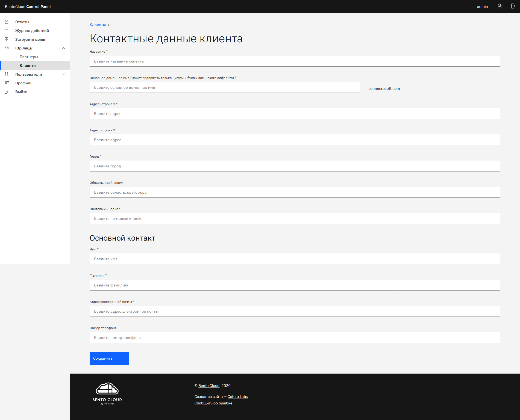Click the Сообщить об ошибке link
This screenshot has width=520, height=420.
click(x=213, y=403)
